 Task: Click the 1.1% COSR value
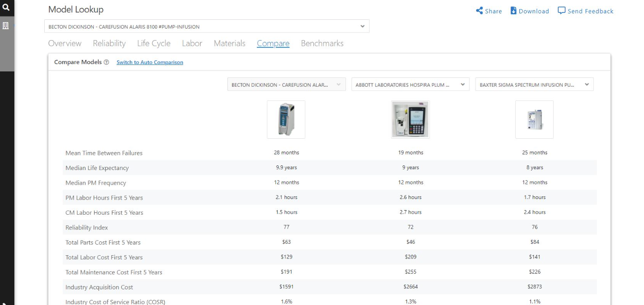(535, 302)
